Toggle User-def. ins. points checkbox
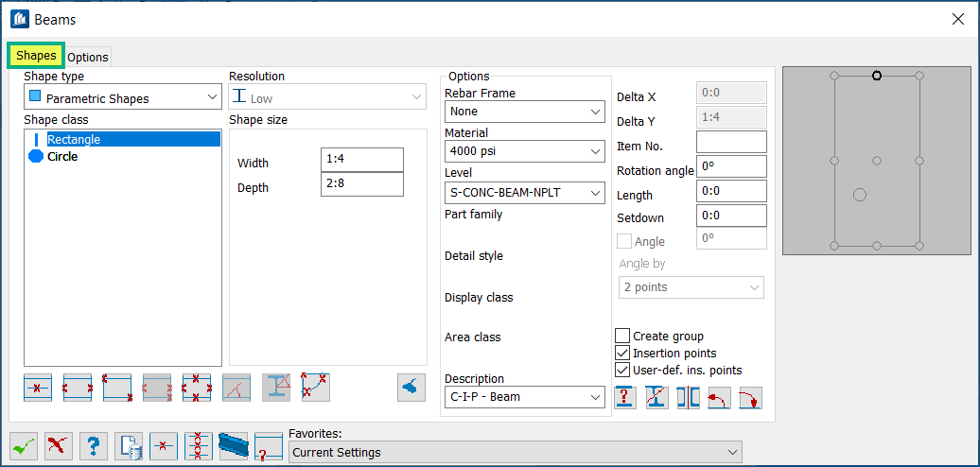 click(622, 370)
